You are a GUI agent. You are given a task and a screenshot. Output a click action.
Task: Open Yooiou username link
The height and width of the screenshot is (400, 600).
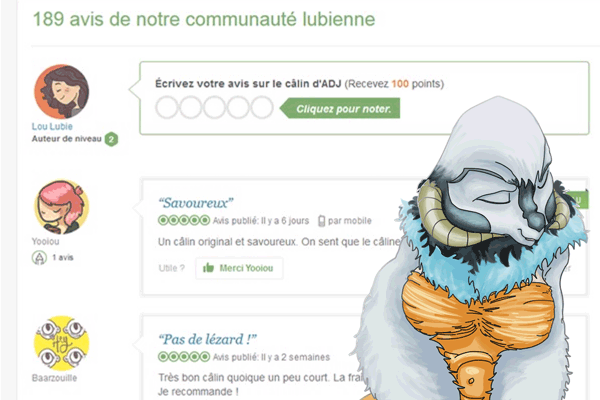(x=46, y=242)
